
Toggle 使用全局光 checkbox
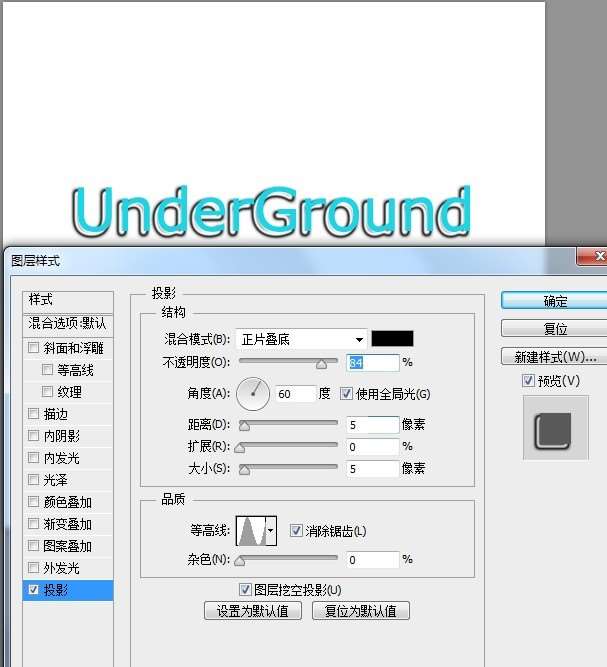tap(346, 393)
